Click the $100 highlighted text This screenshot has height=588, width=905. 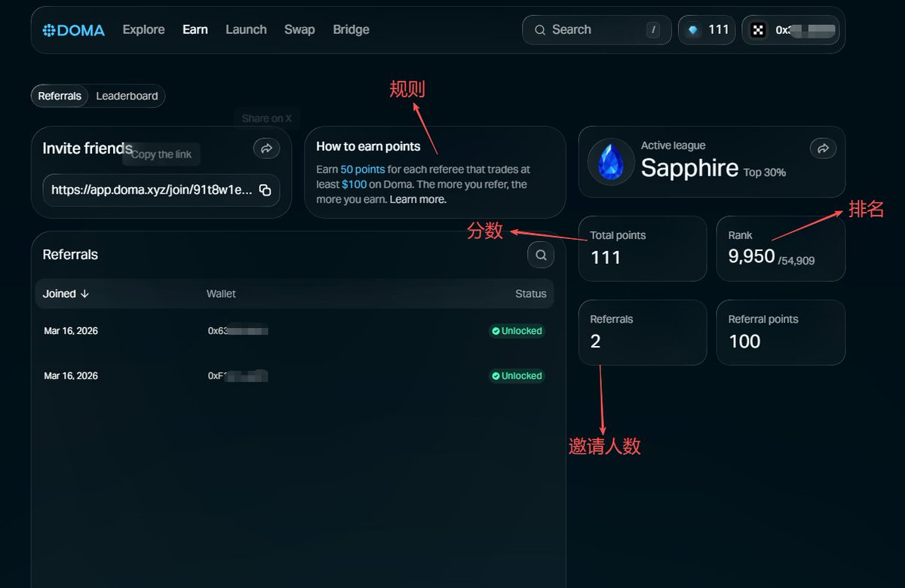[x=354, y=184]
